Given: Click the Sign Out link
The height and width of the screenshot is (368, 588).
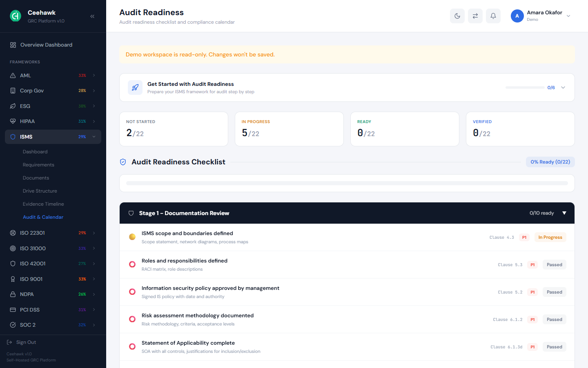Looking at the screenshot, I should [x=26, y=342].
